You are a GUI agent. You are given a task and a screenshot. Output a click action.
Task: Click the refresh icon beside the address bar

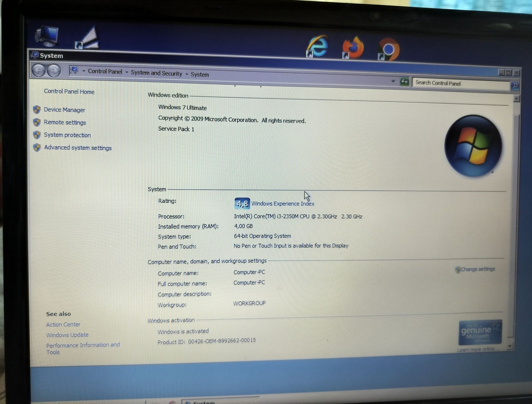tap(404, 82)
